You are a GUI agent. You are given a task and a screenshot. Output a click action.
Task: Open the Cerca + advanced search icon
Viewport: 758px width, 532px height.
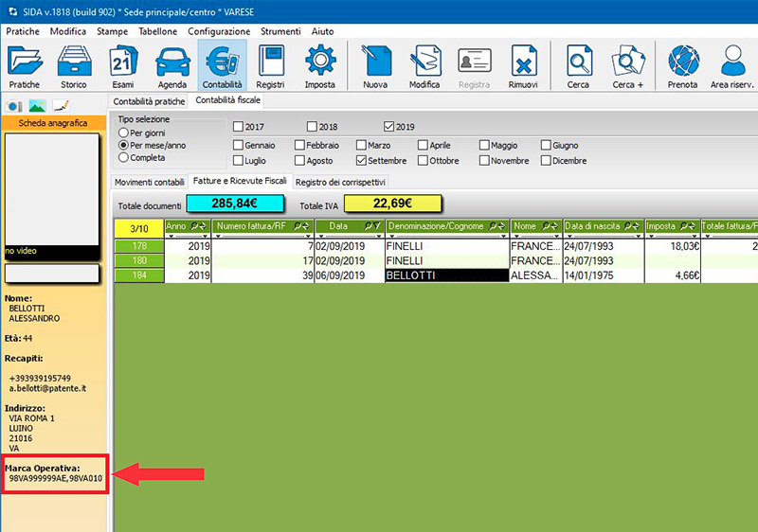click(627, 62)
